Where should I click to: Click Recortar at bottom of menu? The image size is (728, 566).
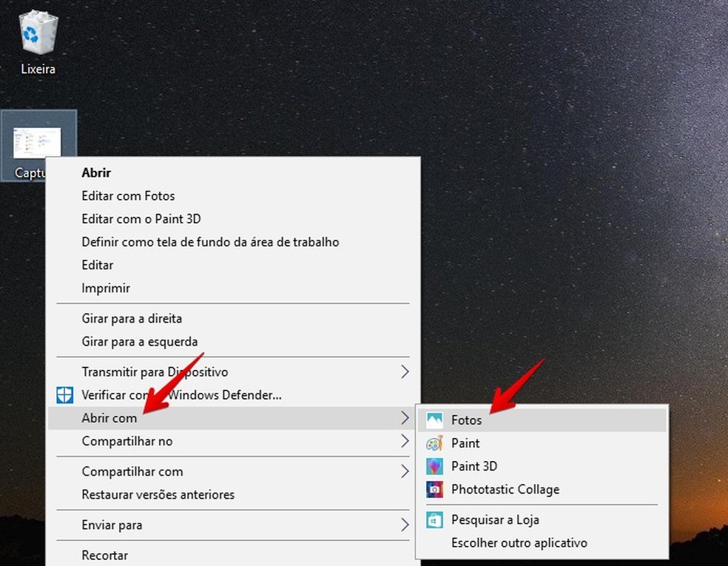point(104,555)
